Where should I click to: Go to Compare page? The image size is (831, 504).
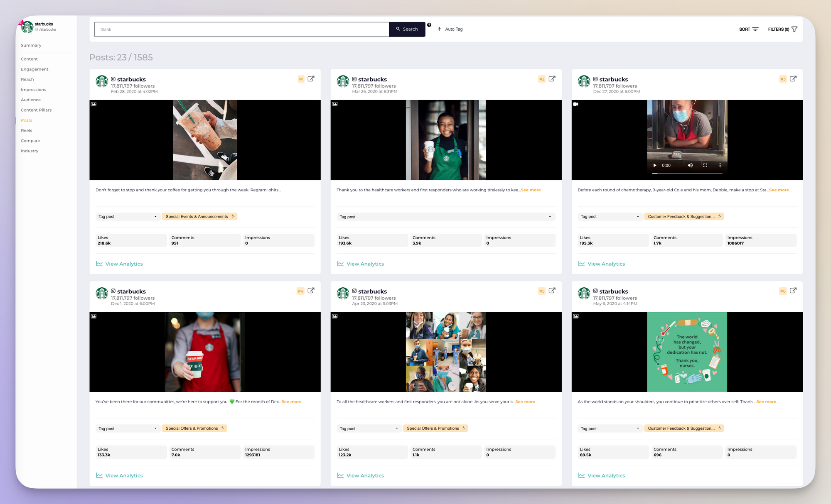(30, 141)
